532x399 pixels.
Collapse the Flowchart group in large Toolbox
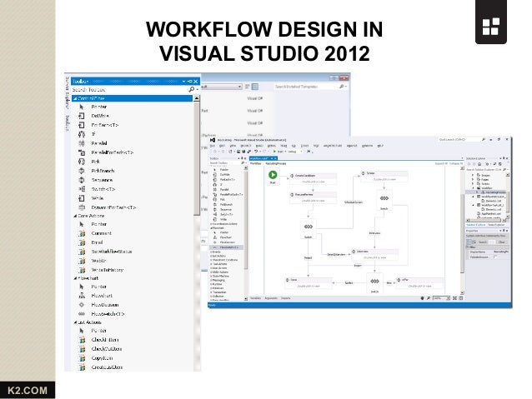pyautogui.click(x=75, y=278)
